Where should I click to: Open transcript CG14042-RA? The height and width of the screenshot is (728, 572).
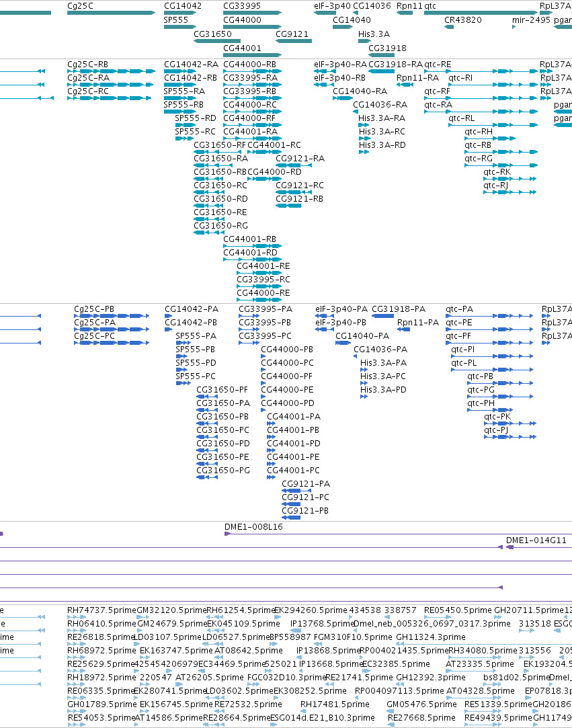(191, 65)
